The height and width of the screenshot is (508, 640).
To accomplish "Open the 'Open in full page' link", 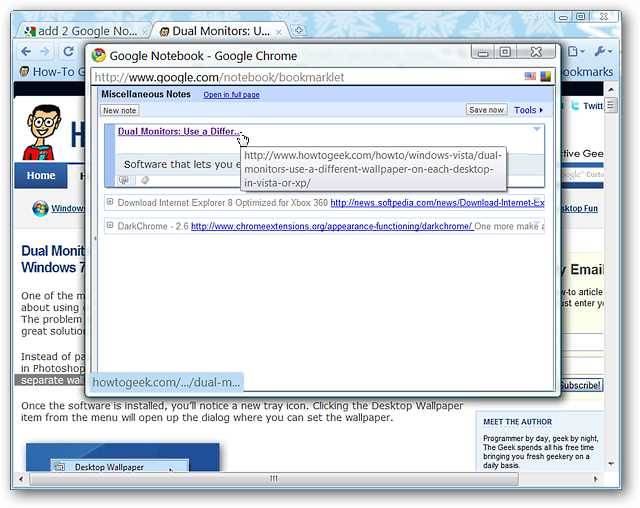I will point(231,95).
